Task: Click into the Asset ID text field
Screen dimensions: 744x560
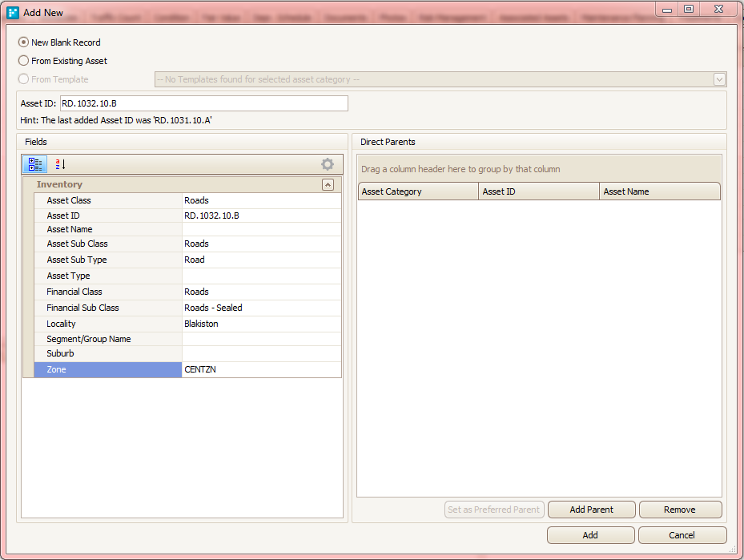Action: 203,103
